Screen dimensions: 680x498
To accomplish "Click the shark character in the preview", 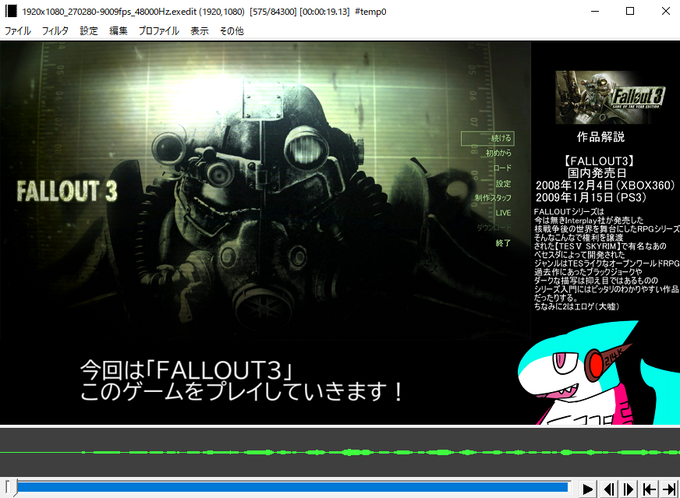I will click(x=598, y=373).
